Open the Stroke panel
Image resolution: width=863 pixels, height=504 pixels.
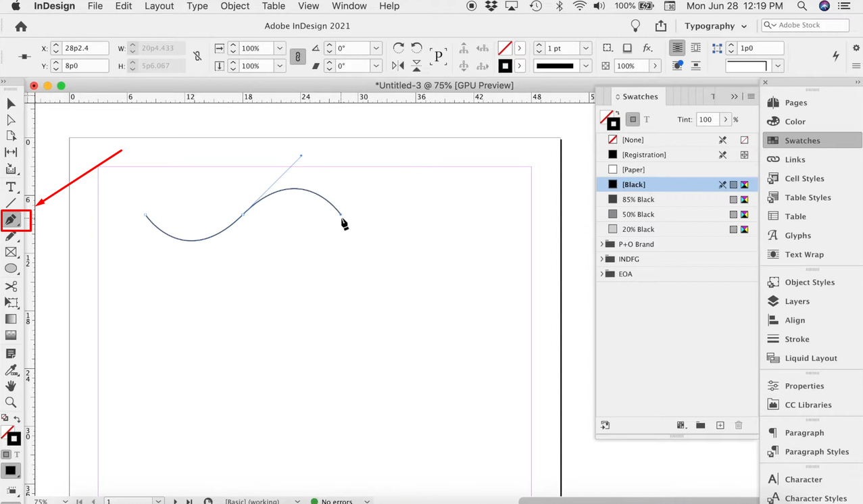coord(797,339)
